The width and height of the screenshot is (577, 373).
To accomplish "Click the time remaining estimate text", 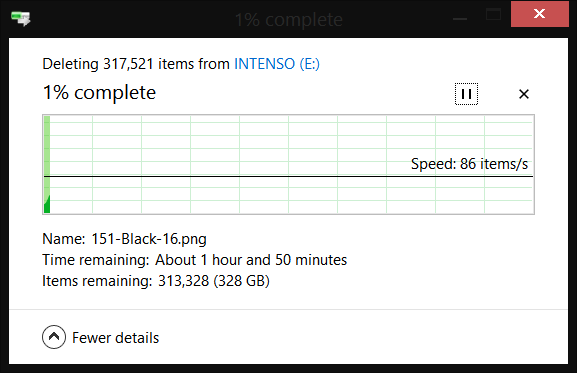I will tap(251, 260).
